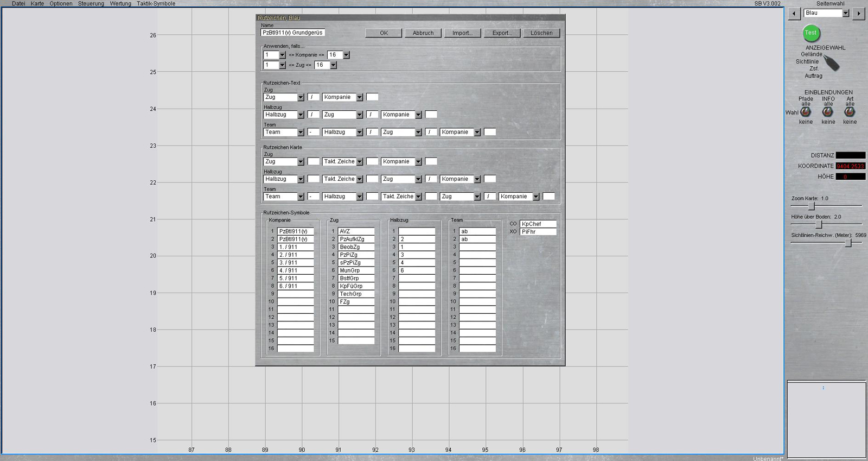Click the next side arrow in Seitenwahl
This screenshot has width=868, height=461.
pyautogui.click(x=858, y=14)
